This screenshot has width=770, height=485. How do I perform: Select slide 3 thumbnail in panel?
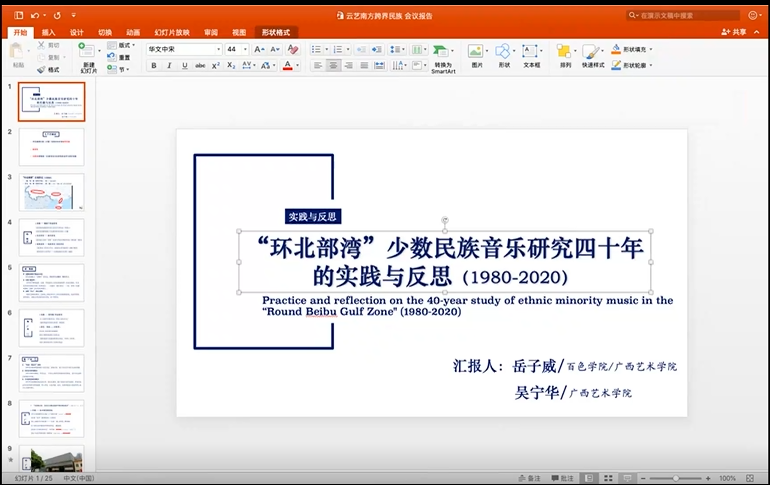coord(52,191)
